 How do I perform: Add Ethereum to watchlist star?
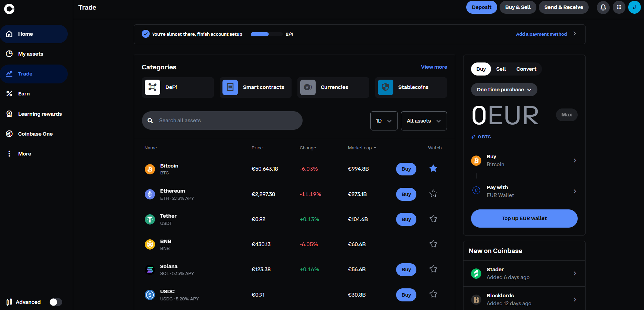pyautogui.click(x=433, y=194)
